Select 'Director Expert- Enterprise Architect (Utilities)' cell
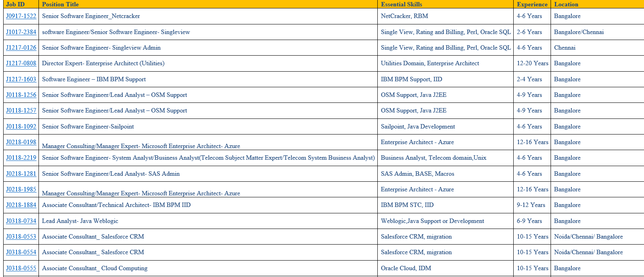Image resolution: width=644 pixels, height=277 pixels. click(208, 63)
